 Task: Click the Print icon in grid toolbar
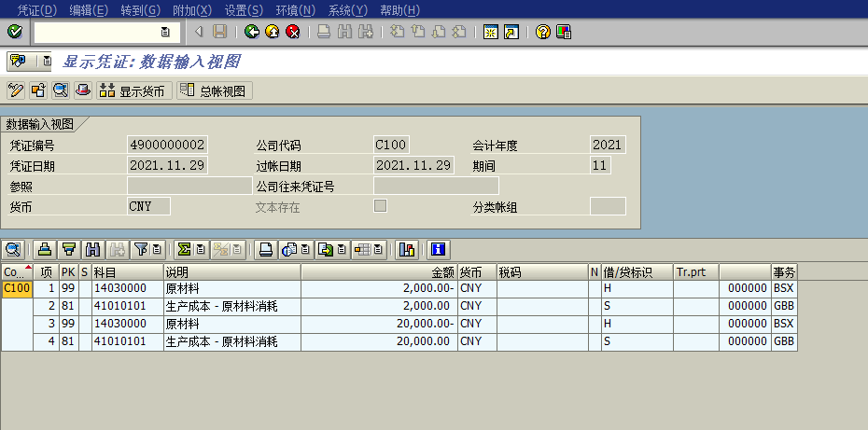coord(266,250)
